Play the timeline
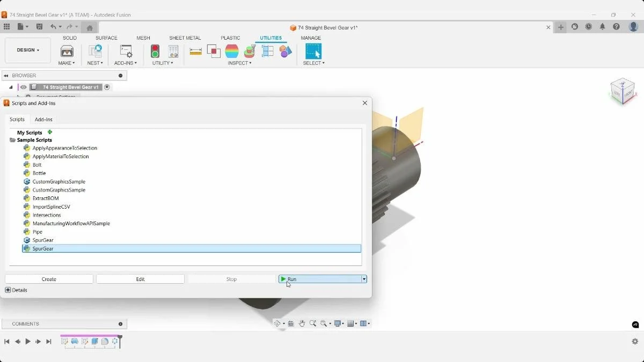Image resolution: width=644 pixels, height=362 pixels. (x=28, y=342)
